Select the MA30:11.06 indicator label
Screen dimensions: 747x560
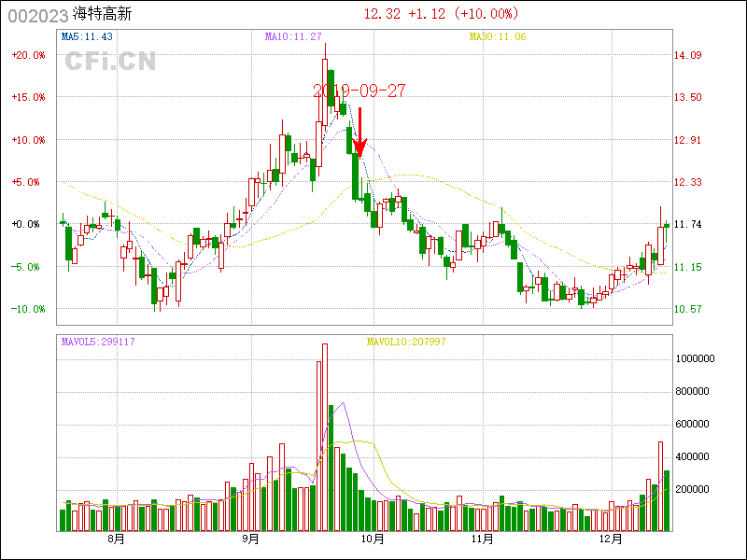[x=498, y=36]
